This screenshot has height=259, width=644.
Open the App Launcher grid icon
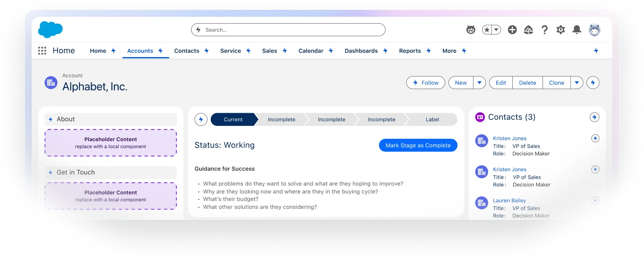tap(42, 51)
